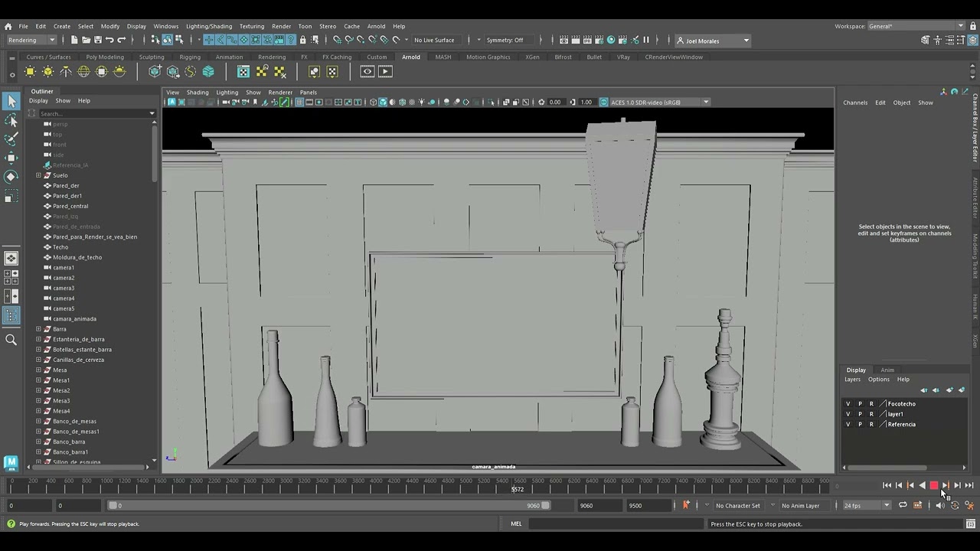The height and width of the screenshot is (551, 980).
Task: Create an Arnold SkyDome Light from the shelf
Action: pyautogui.click(x=83, y=71)
